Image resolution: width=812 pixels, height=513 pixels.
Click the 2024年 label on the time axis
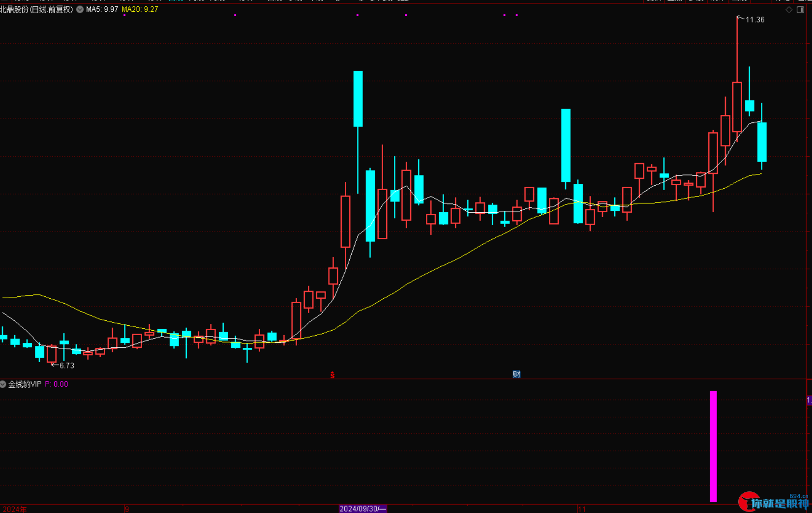pyautogui.click(x=15, y=509)
